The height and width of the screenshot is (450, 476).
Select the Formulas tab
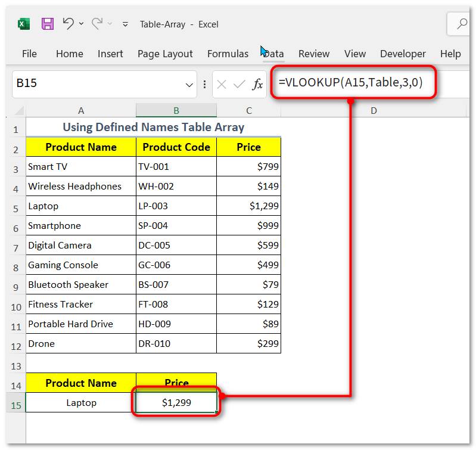228,54
